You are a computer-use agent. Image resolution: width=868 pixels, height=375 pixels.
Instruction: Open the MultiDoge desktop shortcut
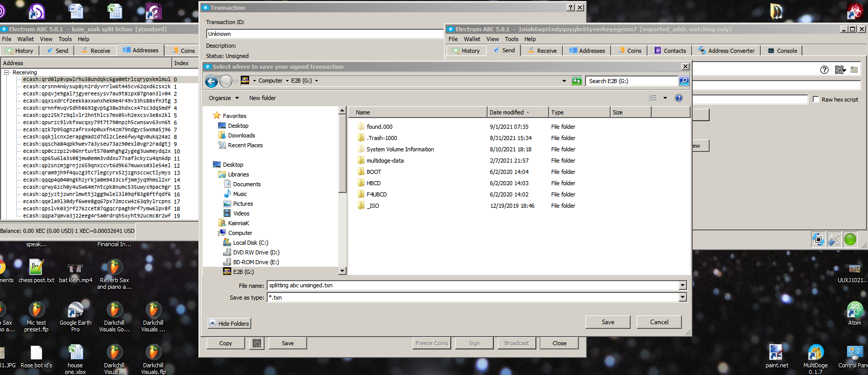[815, 359]
